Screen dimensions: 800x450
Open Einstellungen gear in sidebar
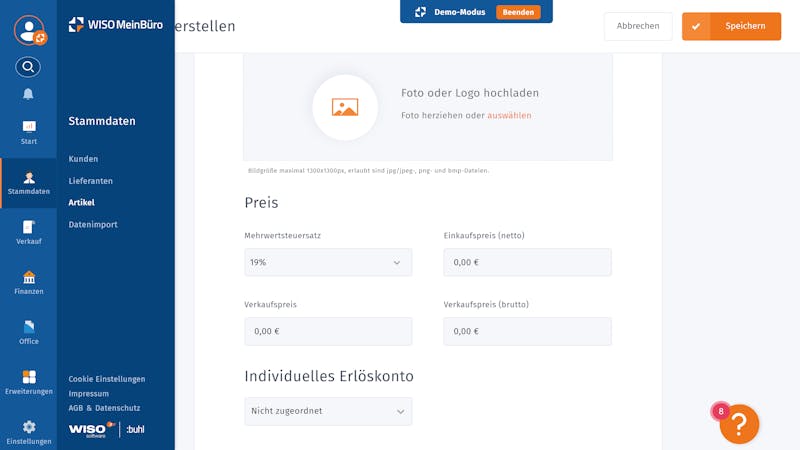29,433
